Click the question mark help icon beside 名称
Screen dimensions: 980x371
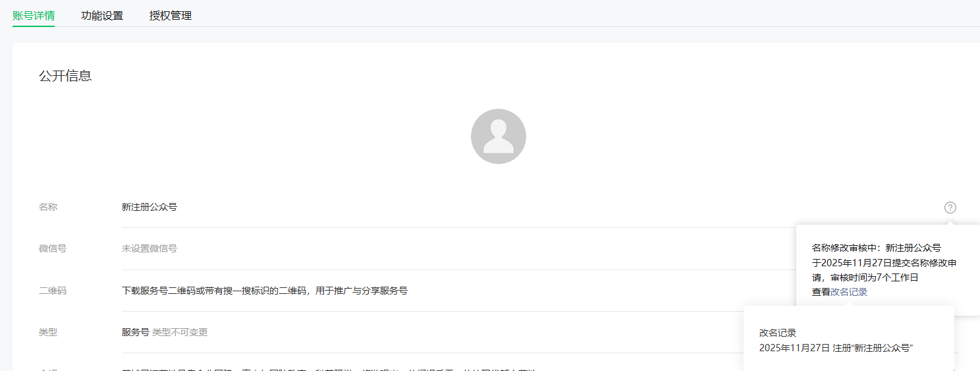950,208
